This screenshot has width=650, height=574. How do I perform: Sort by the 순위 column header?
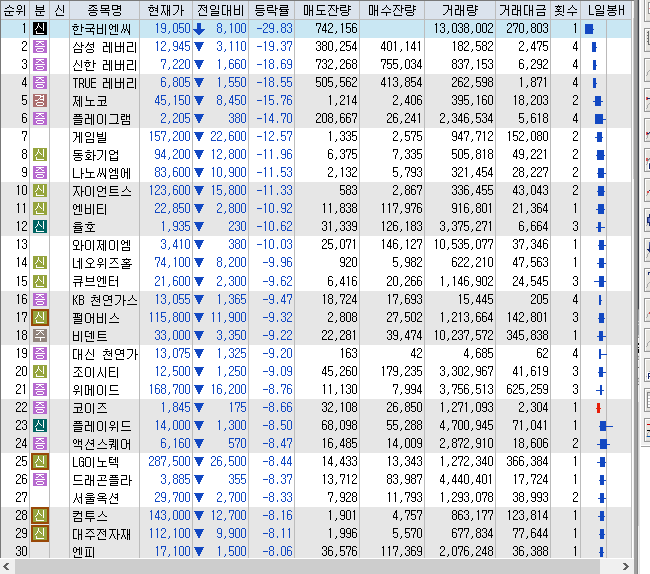click(15, 10)
